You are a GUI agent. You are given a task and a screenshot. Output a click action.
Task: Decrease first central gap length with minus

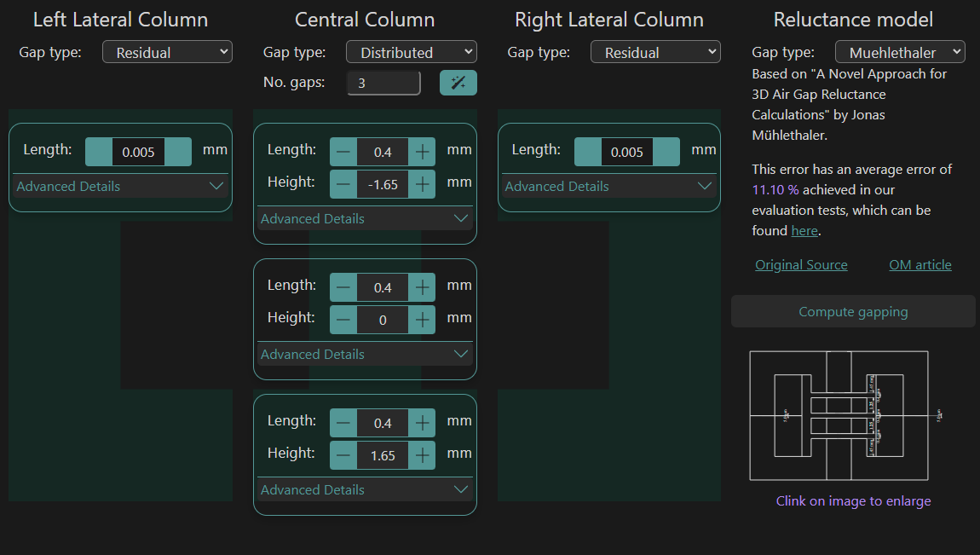[x=343, y=152]
